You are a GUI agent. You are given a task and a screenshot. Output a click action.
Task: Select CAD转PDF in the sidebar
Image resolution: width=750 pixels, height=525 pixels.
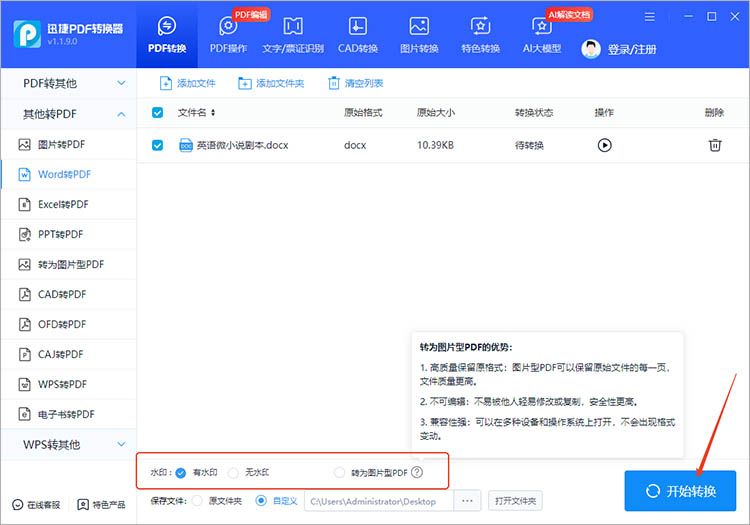pos(69,295)
